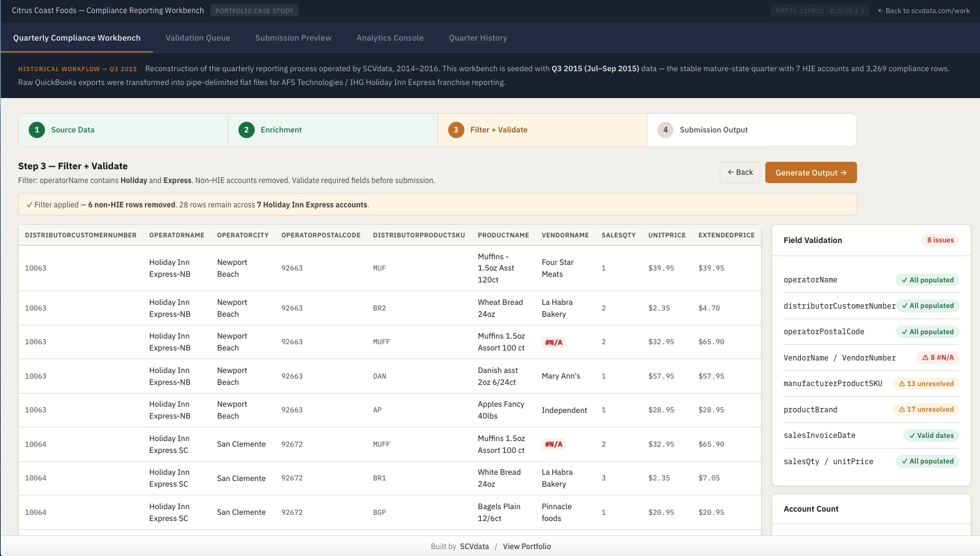
Task: Click the Muffins - 1.5oz Asst 120ct cell
Action: tap(503, 268)
